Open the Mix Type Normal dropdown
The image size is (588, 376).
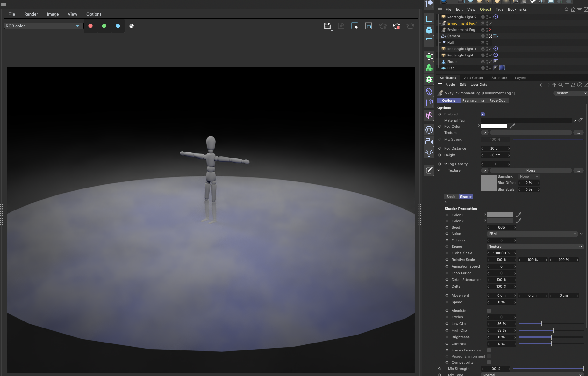[x=532, y=374]
